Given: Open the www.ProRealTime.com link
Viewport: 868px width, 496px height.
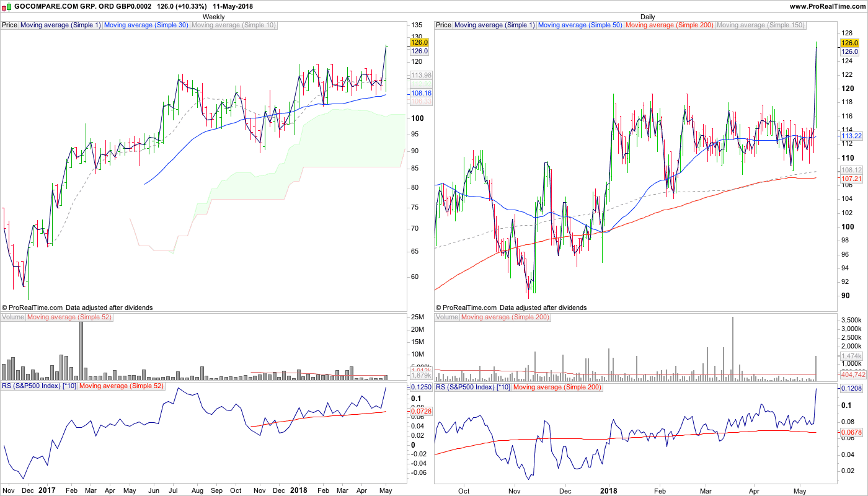Looking at the screenshot, I should click(x=826, y=6).
